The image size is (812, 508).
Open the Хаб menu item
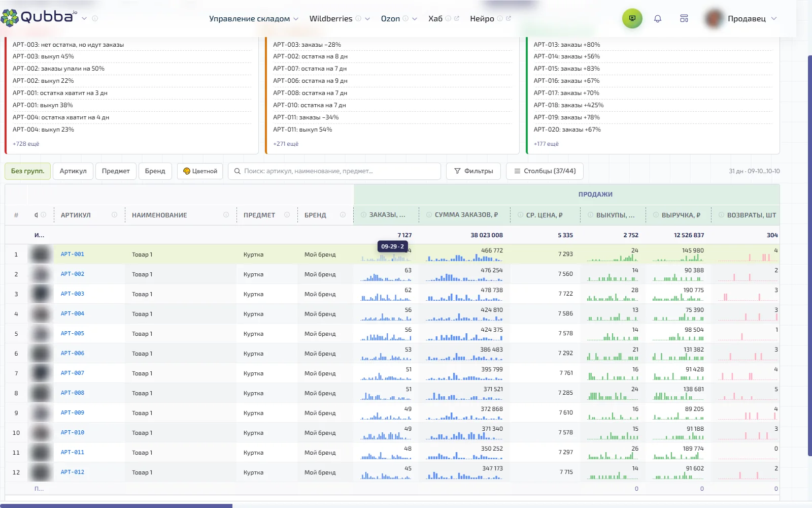click(435, 19)
